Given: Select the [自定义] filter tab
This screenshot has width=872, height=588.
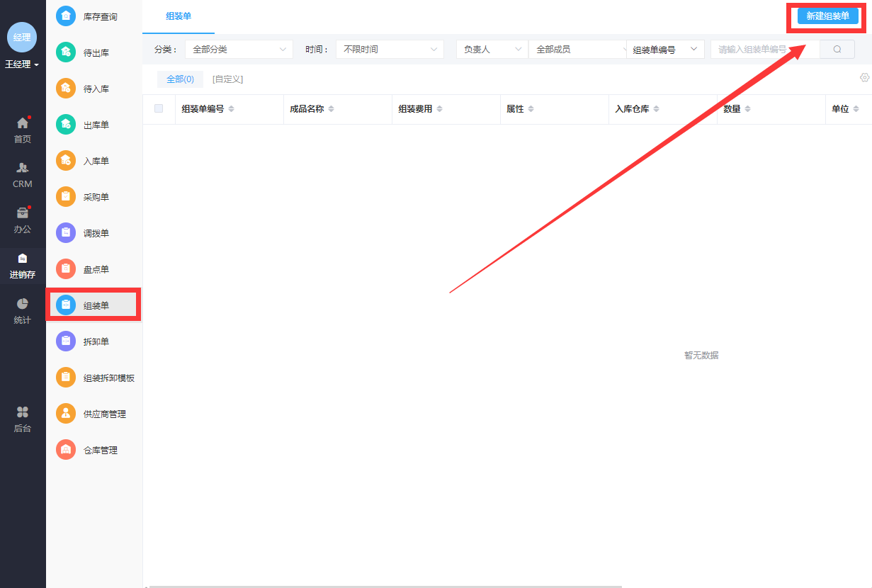Looking at the screenshot, I should [x=227, y=79].
